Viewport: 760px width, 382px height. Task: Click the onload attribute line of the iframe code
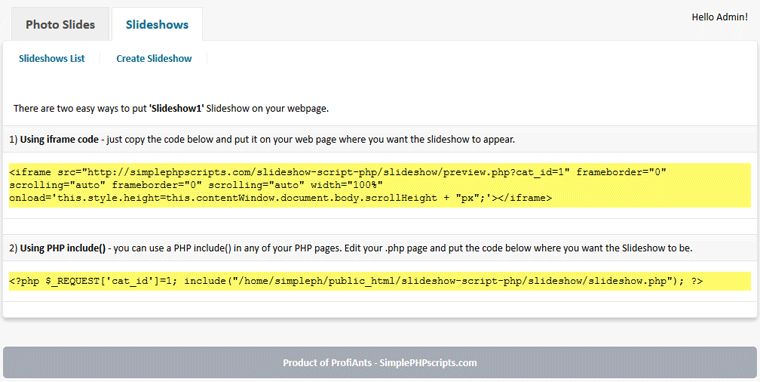pyautogui.click(x=280, y=198)
